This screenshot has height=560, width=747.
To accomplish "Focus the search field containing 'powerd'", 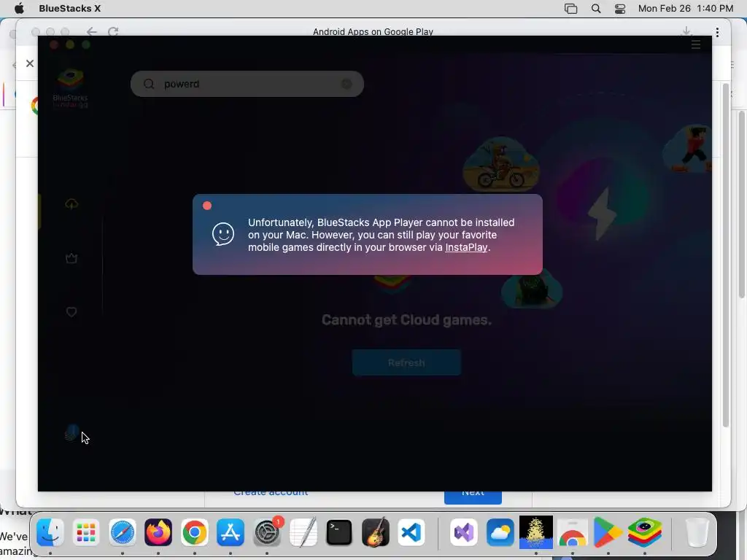I will (x=247, y=84).
